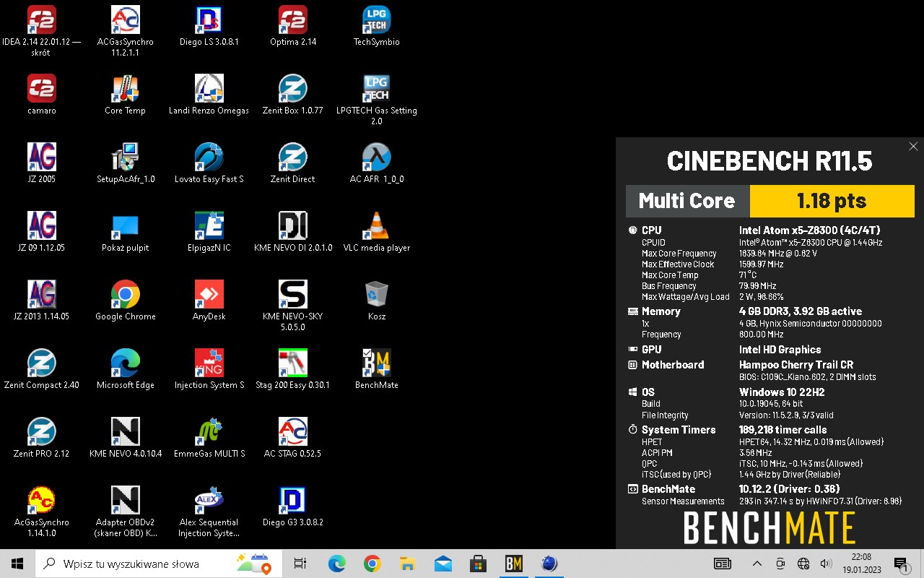Open the AC AFR 1_0_0 icon

[376, 158]
